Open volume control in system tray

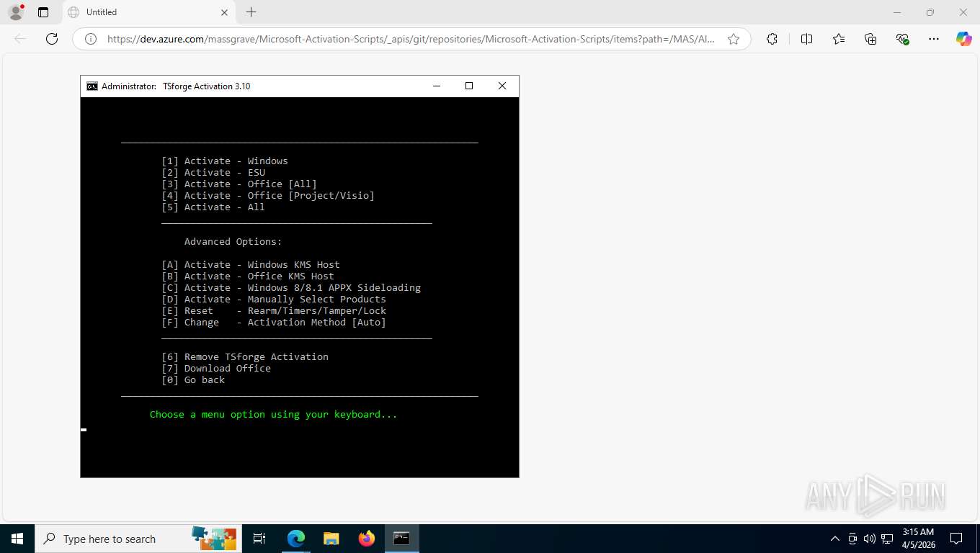click(869, 539)
